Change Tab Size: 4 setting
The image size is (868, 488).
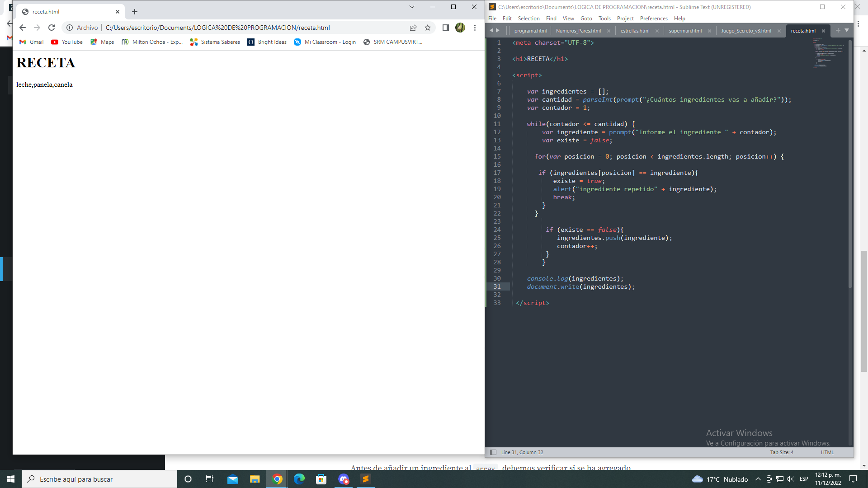click(782, 452)
